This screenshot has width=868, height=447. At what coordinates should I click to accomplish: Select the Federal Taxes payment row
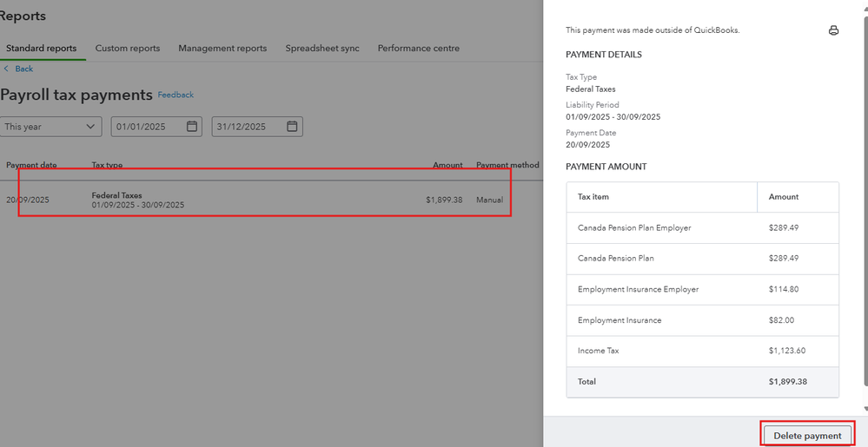coord(261,200)
